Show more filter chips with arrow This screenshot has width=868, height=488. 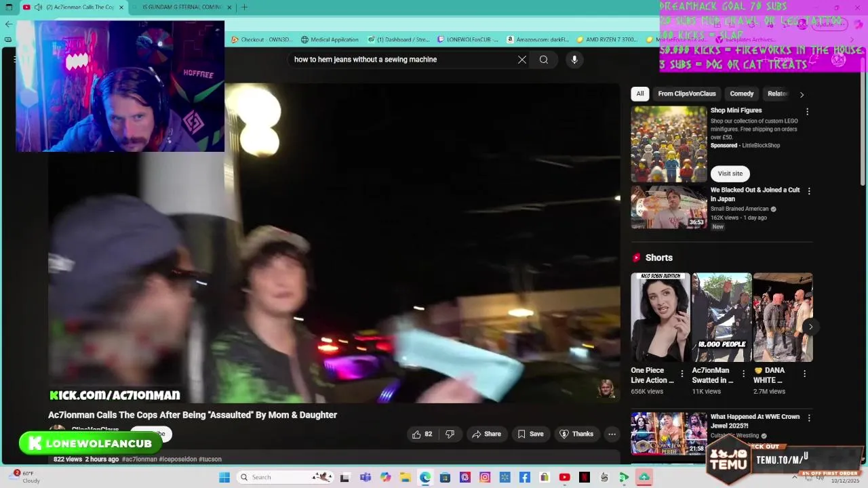point(802,94)
